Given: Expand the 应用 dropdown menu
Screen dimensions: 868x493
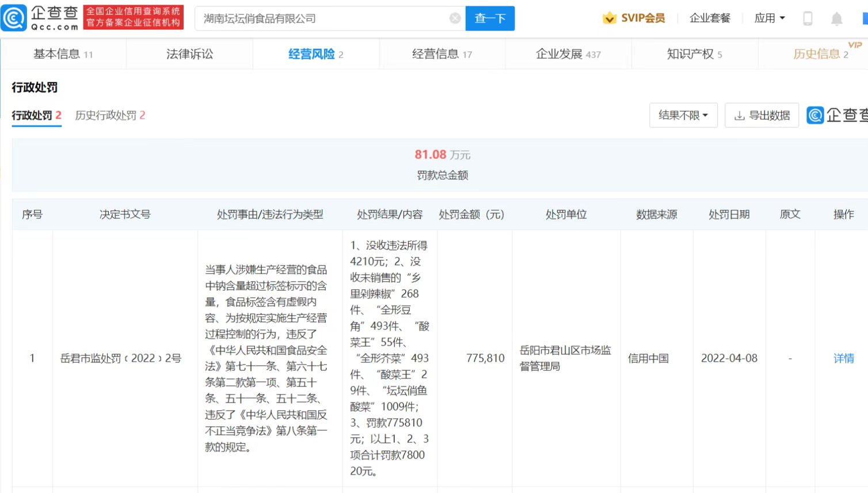Looking at the screenshot, I should point(770,18).
